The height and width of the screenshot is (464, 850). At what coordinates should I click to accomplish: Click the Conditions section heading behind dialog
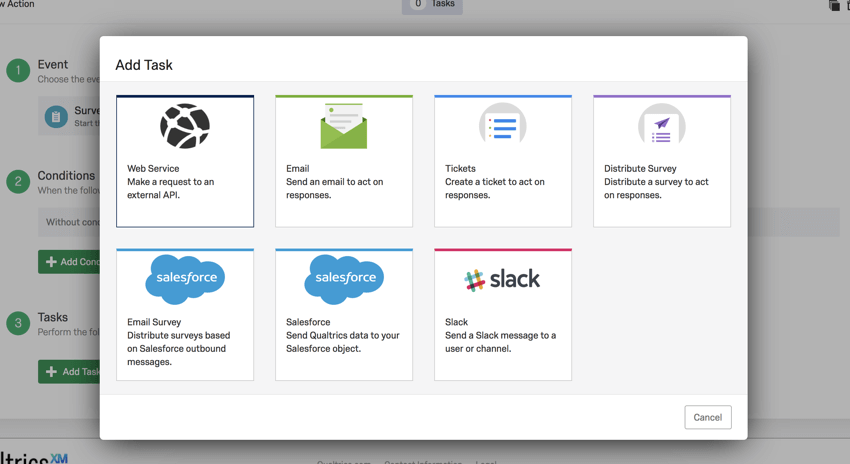pos(66,176)
